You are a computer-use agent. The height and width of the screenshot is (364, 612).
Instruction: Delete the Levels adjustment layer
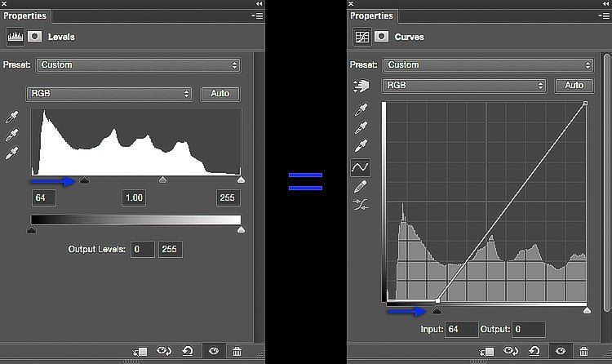[x=237, y=351]
